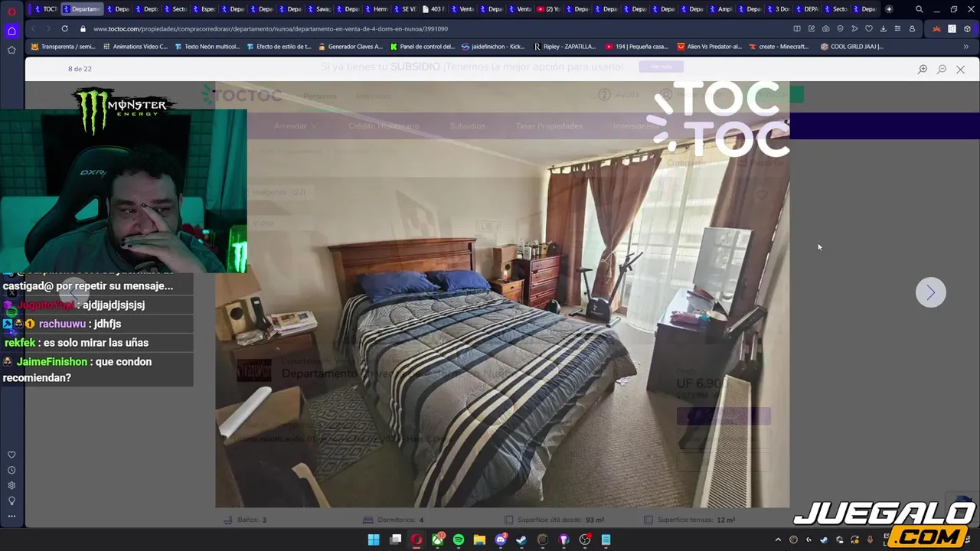The width and height of the screenshot is (980, 551).
Task: Open the downloads icon in toolbar
Action: [x=883, y=28]
